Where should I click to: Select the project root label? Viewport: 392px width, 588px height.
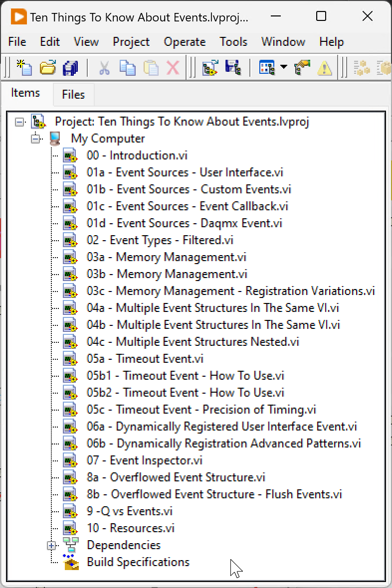coord(182,122)
